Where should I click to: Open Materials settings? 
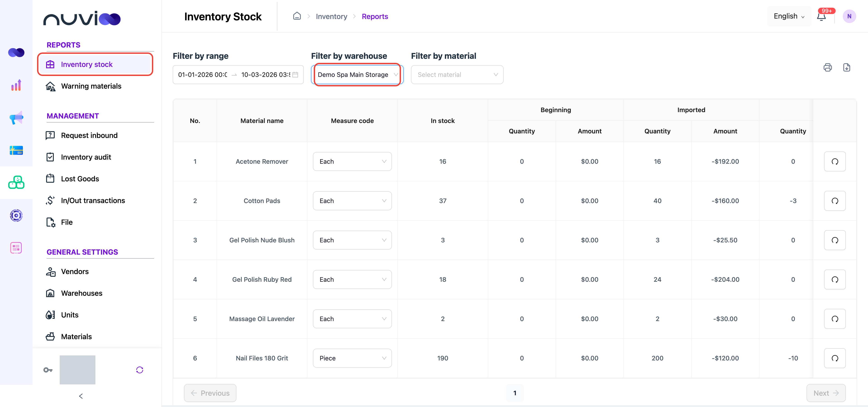click(76, 337)
